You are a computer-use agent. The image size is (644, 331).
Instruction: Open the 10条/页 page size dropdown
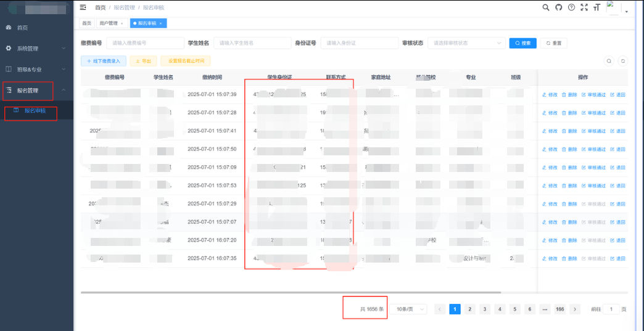408,309
